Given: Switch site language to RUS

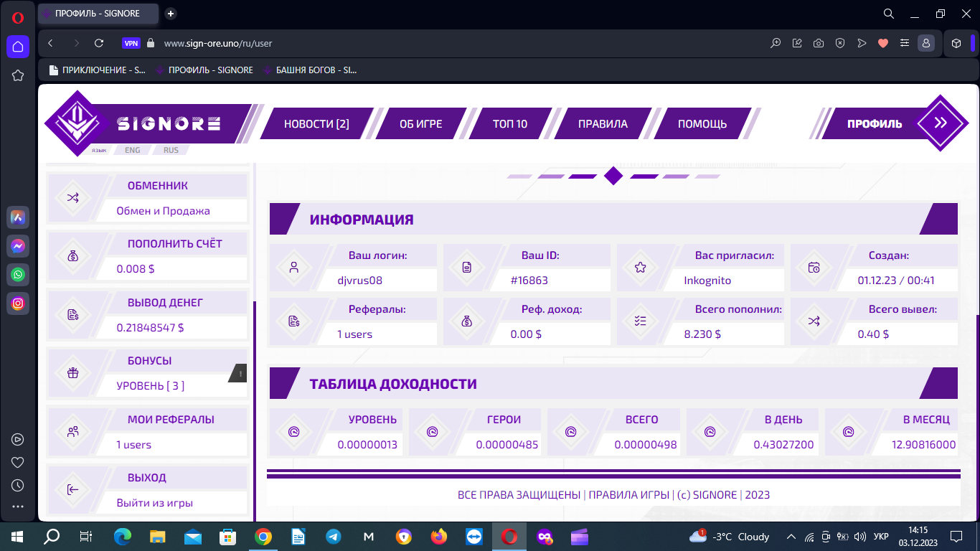Looking at the screenshot, I should (x=171, y=150).
